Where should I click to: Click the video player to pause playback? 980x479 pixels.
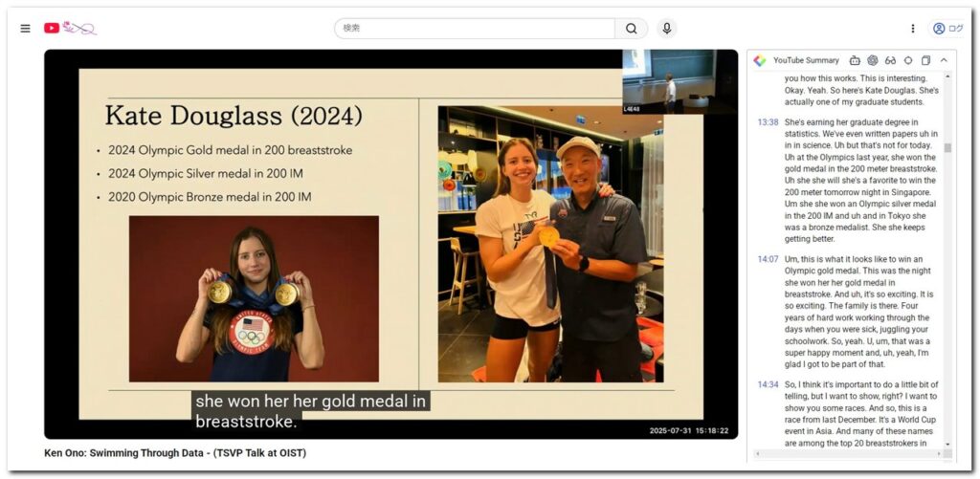point(390,244)
